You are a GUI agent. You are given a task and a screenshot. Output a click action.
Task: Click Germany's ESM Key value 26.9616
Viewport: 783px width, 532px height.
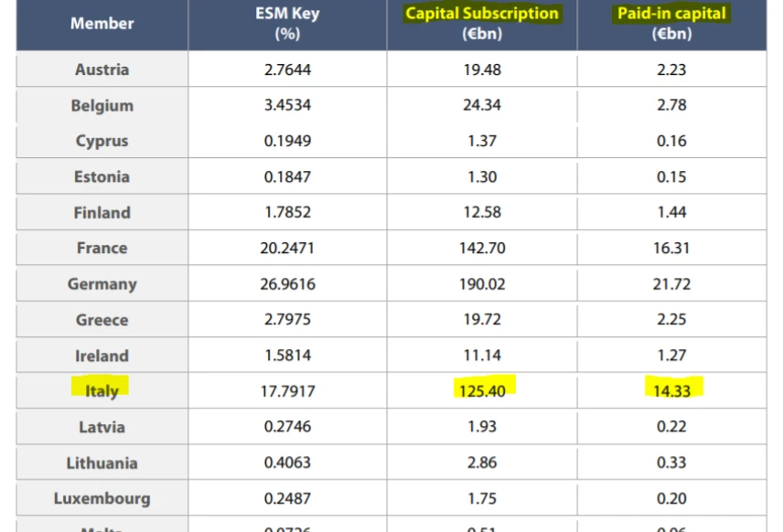pos(287,284)
